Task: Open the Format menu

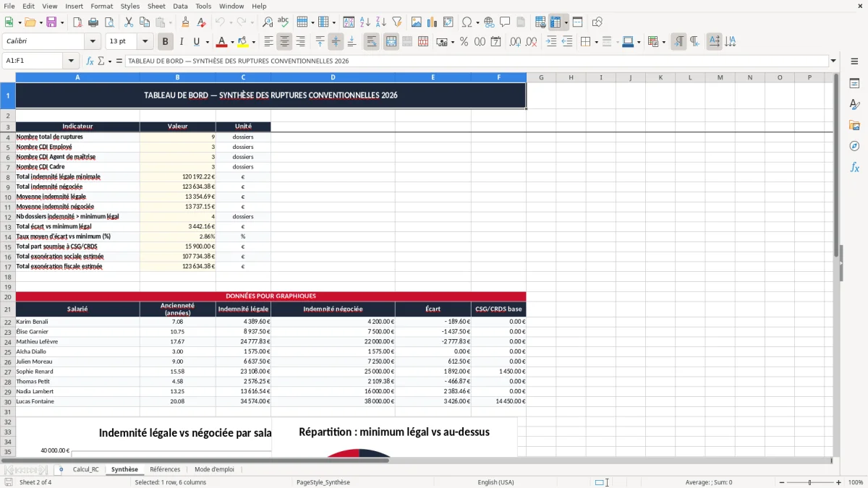Action: [101, 6]
